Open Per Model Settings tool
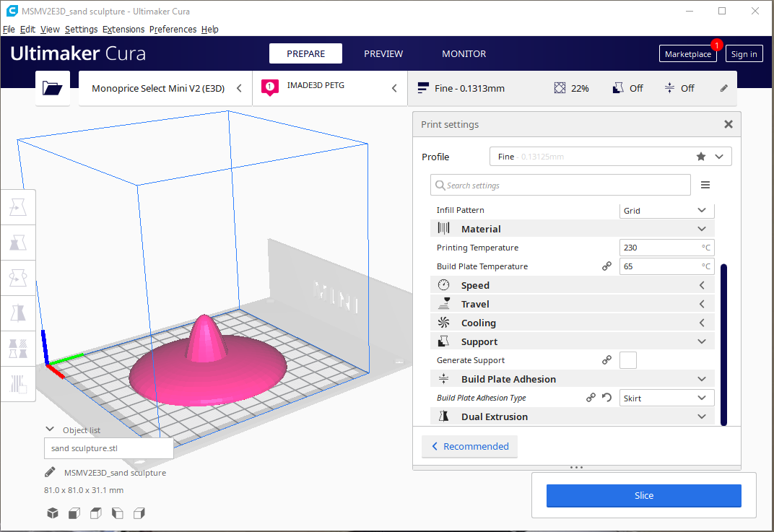This screenshot has height=532, width=774. point(18,349)
